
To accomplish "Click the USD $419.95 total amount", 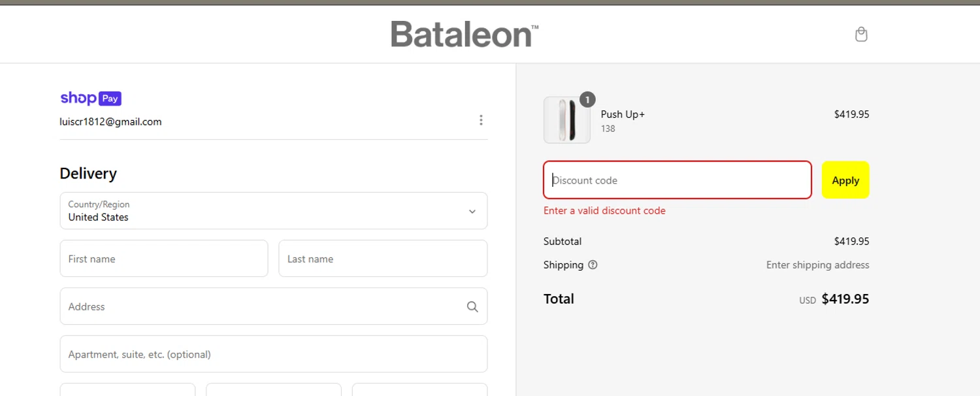I will tap(834, 299).
